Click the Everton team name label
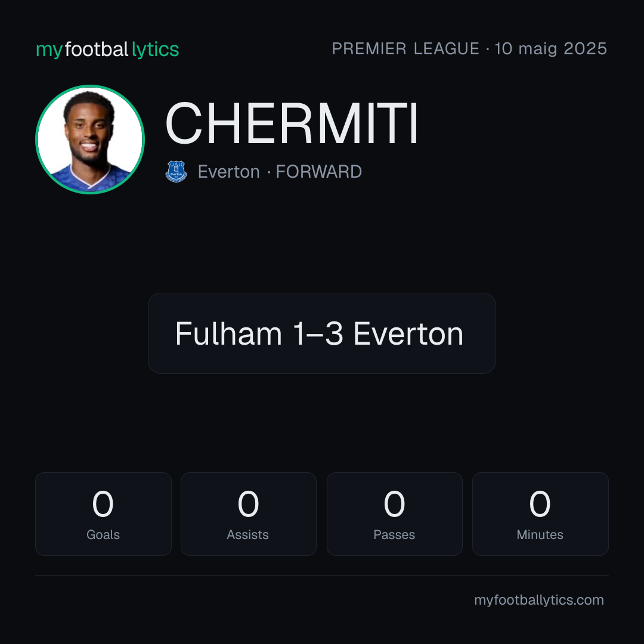 [x=229, y=172]
